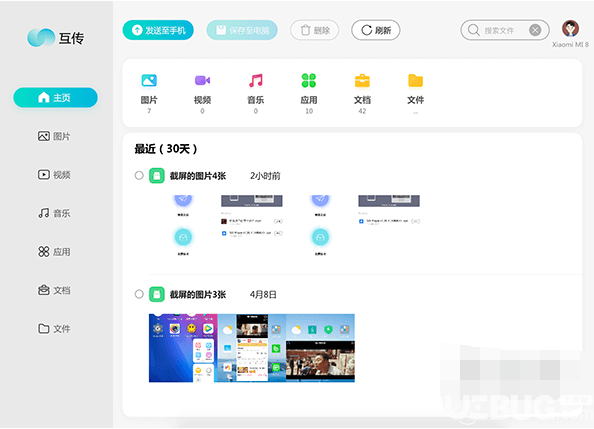
Task: Click the 互传 app logo
Action: coord(56,38)
